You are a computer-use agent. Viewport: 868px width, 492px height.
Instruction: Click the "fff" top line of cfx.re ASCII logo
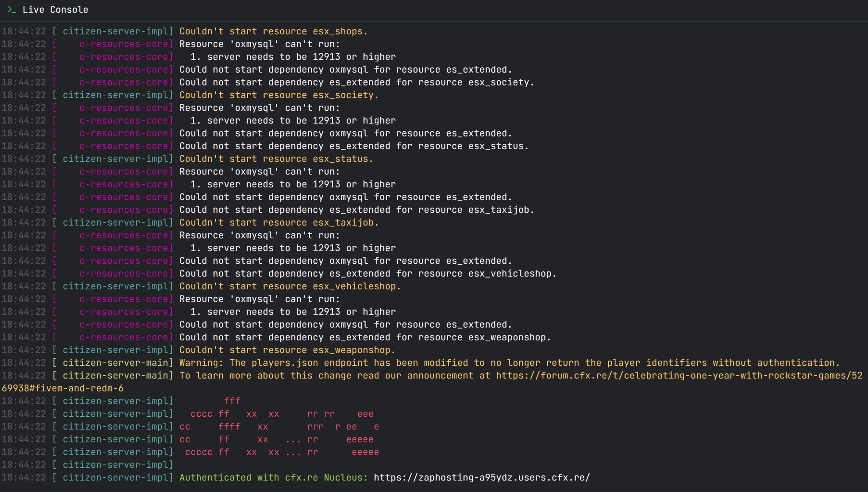click(x=232, y=401)
